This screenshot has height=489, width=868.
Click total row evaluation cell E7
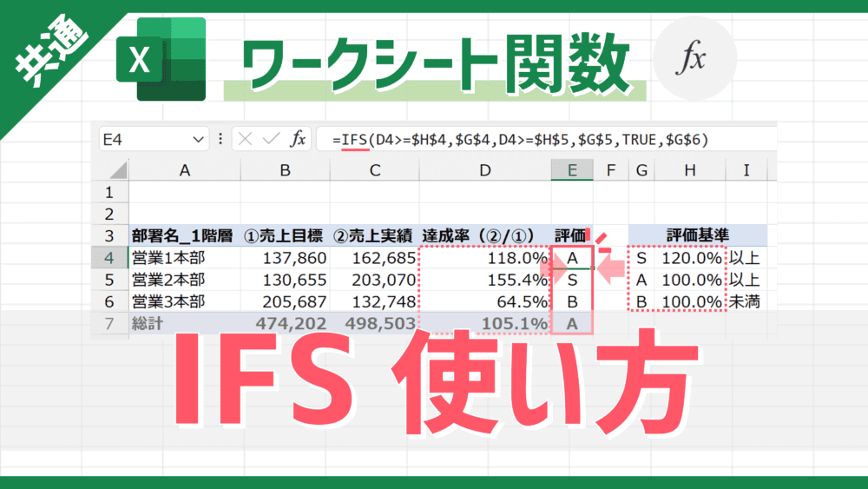click(x=572, y=323)
